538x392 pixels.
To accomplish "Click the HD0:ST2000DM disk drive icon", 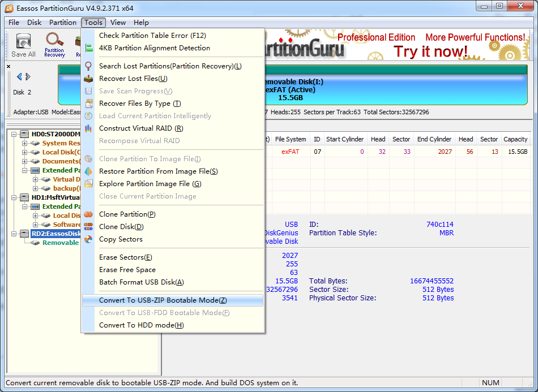I will [x=24, y=134].
